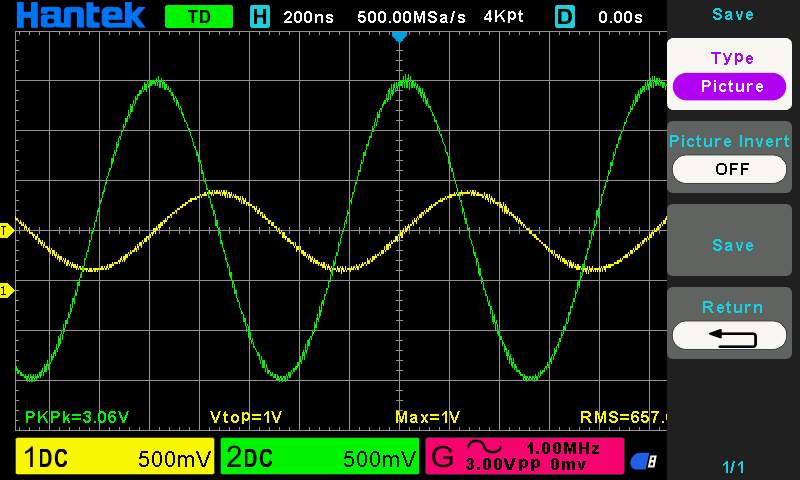This screenshot has height=480, width=800.
Task: Select the H horizontal timebase icon
Action: coord(260,17)
